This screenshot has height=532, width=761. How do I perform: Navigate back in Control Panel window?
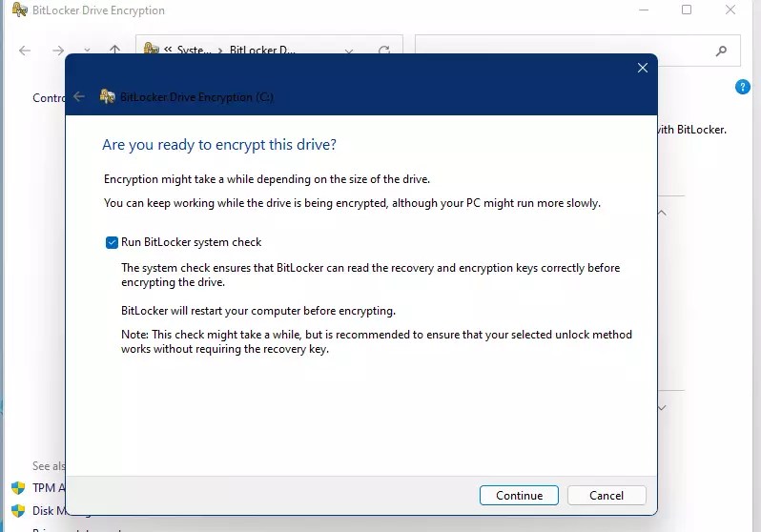pos(25,51)
